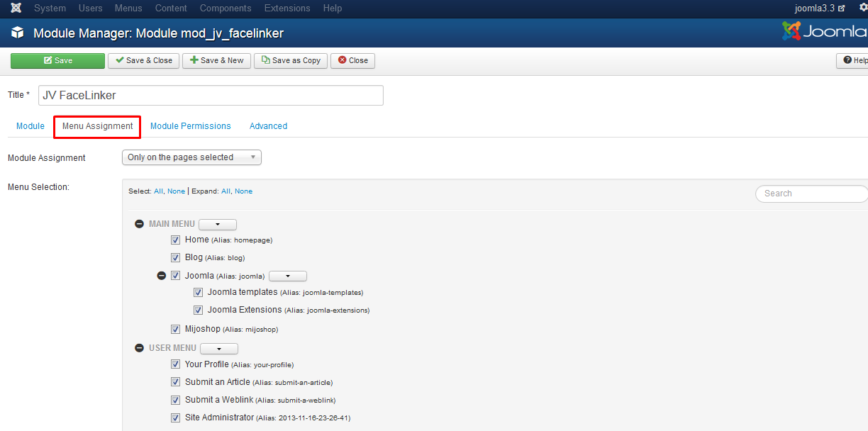
Task: Open the dropdown next to MAIN MENU
Action: (218, 225)
